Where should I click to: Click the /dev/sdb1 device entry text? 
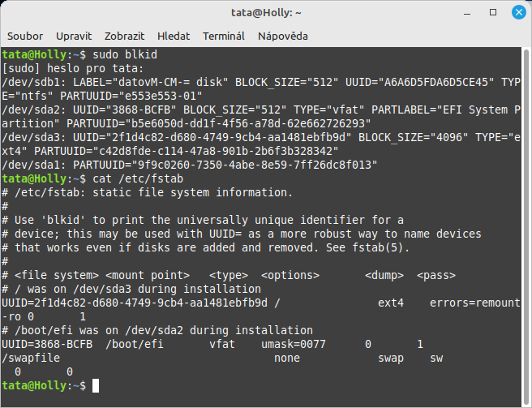point(29,82)
